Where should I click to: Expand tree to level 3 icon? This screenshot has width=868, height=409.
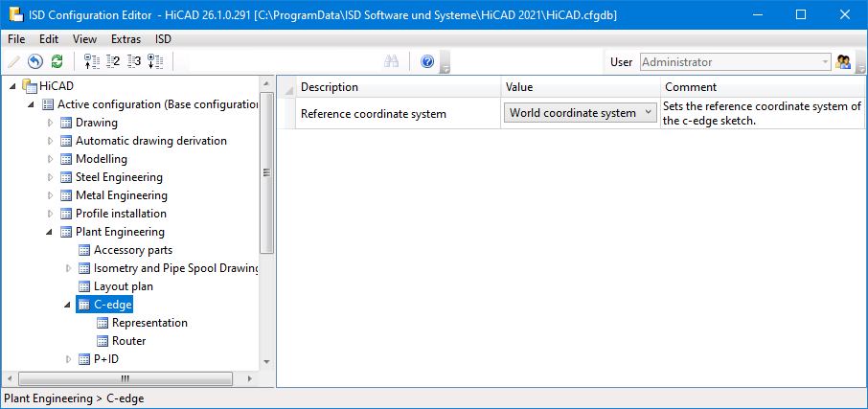click(134, 61)
